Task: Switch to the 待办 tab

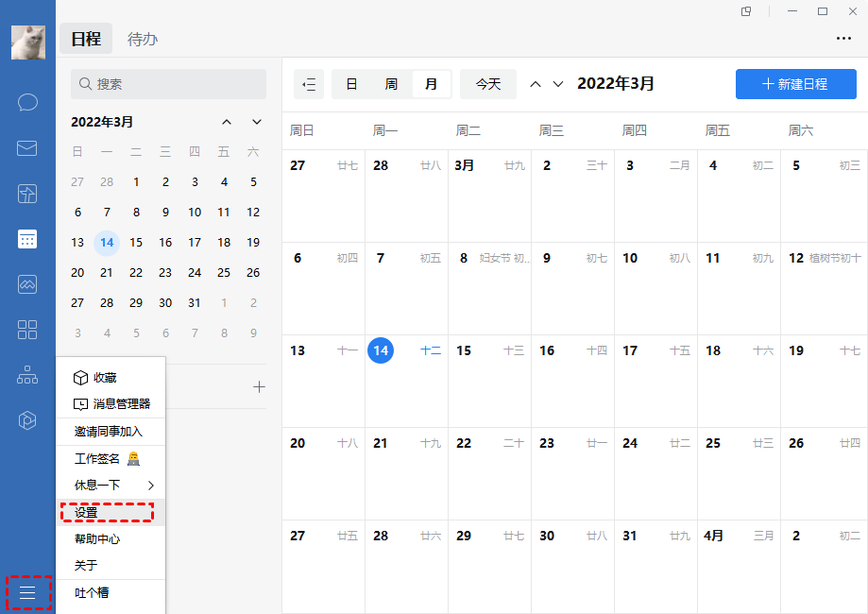Action: (143, 39)
